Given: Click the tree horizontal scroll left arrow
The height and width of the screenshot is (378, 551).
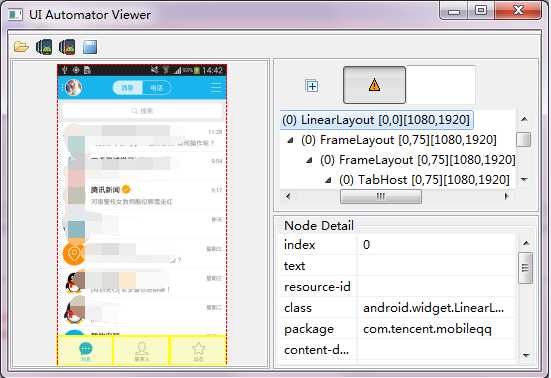Looking at the screenshot, I should (x=288, y=196).
